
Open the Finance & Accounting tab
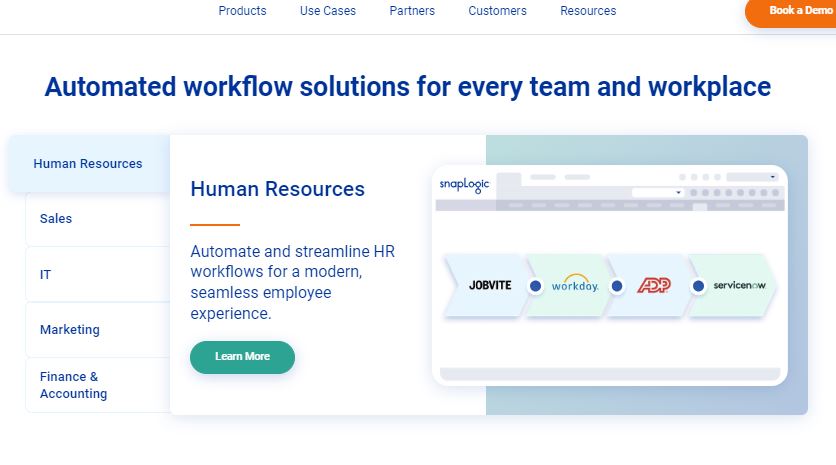(x=98, y=385)
